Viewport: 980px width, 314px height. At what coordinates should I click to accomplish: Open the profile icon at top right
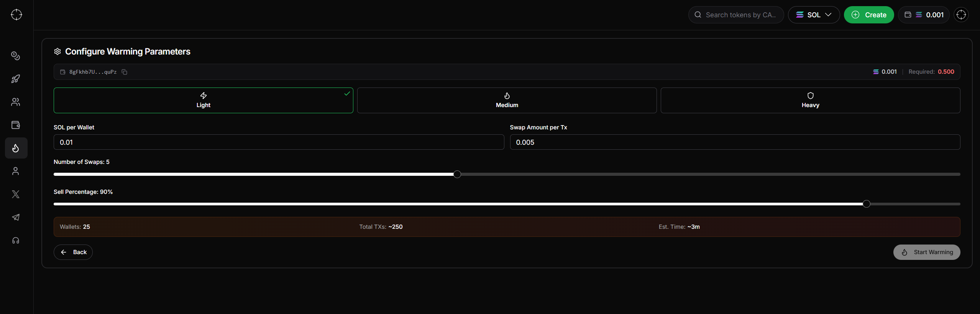[x=961, y=15]
